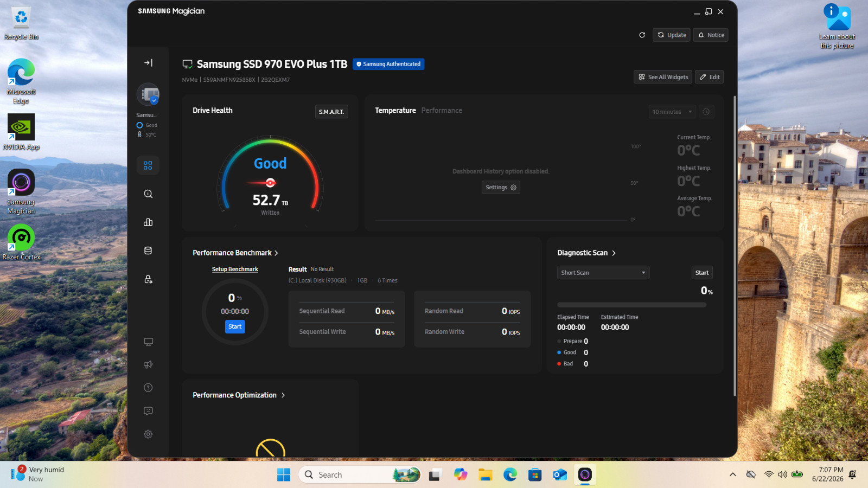Image resolution: width=868 pixels, height=488 pixels.
Task: Open the S.M.A.R.T. details button
Action: pos(331,112)
